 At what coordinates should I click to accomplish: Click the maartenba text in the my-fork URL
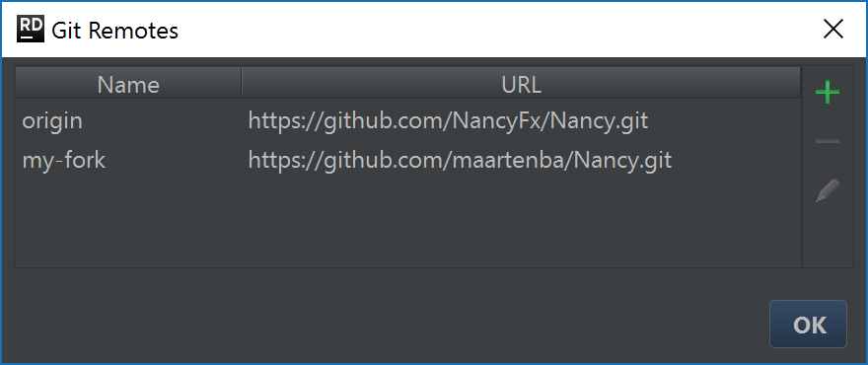510,161
